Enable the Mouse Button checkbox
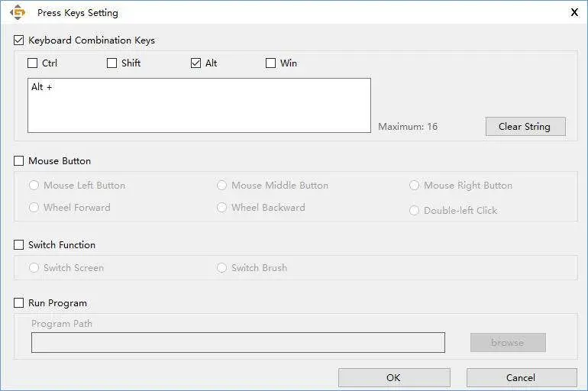Image resolution: width=588 pixels, height=391 pixels. tap(19, 161)
